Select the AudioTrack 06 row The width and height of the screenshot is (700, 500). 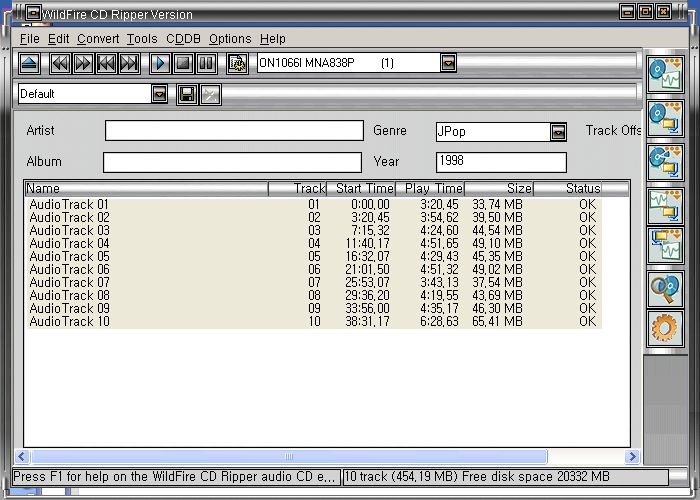(x=314, y=269)
